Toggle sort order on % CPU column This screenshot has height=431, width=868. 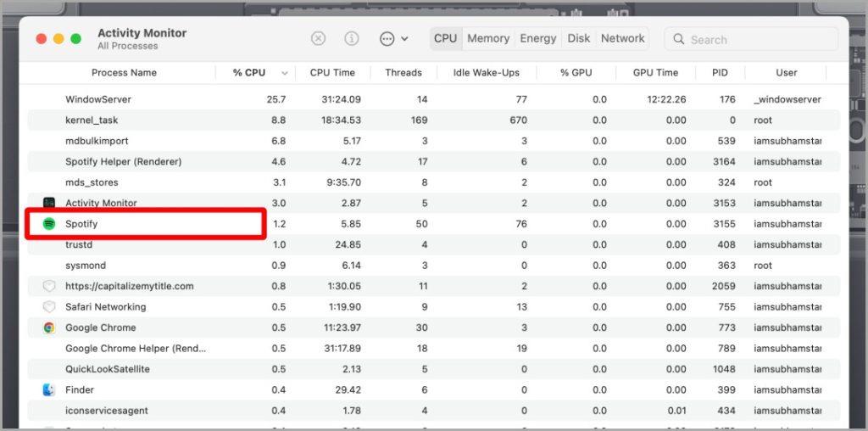click(x=255, y=73)
